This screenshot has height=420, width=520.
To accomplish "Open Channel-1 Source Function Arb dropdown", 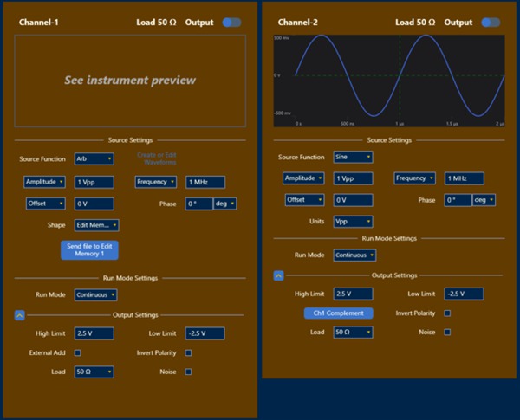I will tap(94, 158).
